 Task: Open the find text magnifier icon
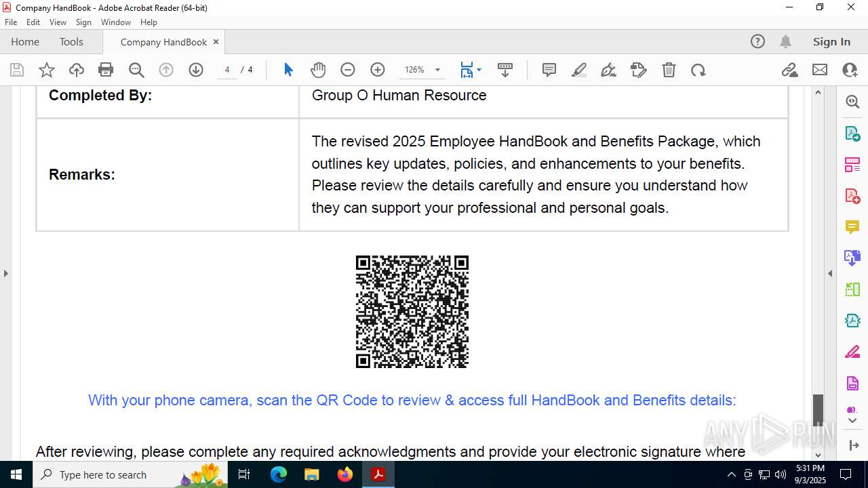(136, 70)
